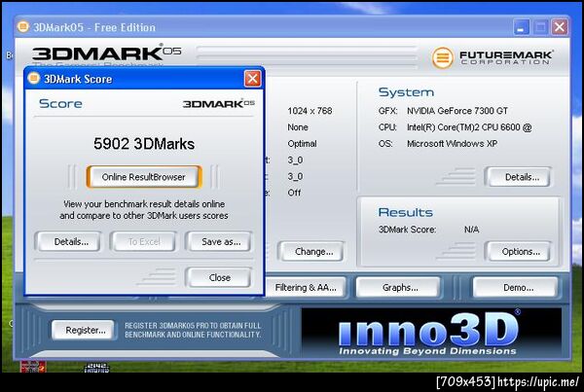Click the None anti-aliasing value

[298, 127]
